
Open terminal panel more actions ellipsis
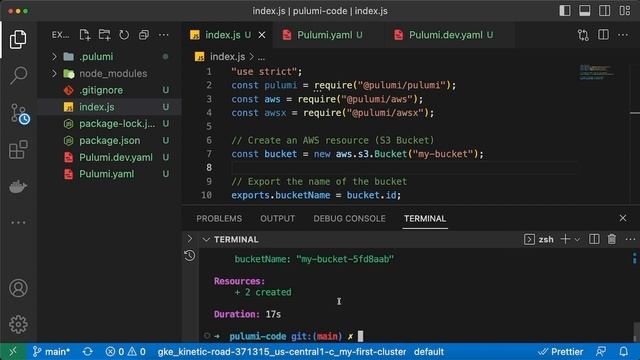pos(630,240)
